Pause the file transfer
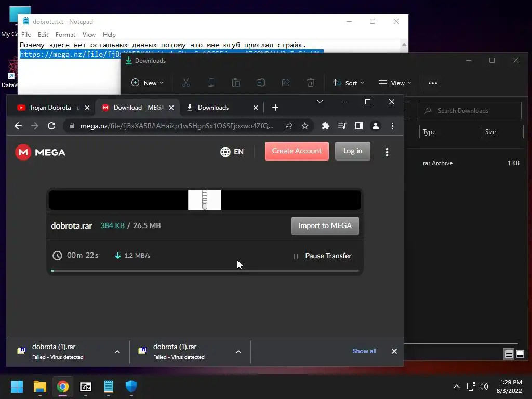Viewport: 532px width, 399px height. tap(322, 256)
